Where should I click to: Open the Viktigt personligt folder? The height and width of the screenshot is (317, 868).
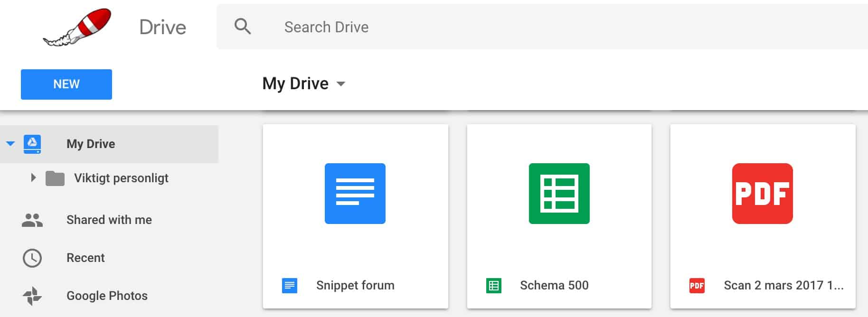121,178
